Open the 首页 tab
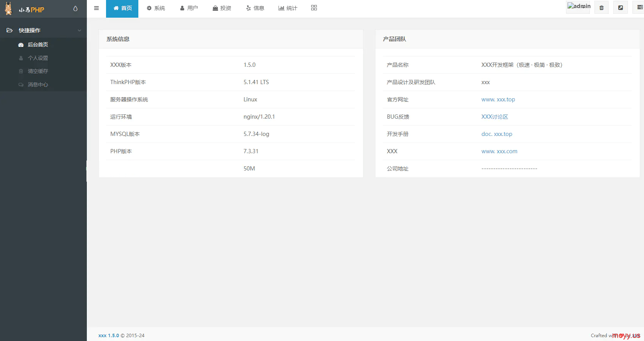The height and width of the screenshot is (341, 644). [x=122, y=8]
